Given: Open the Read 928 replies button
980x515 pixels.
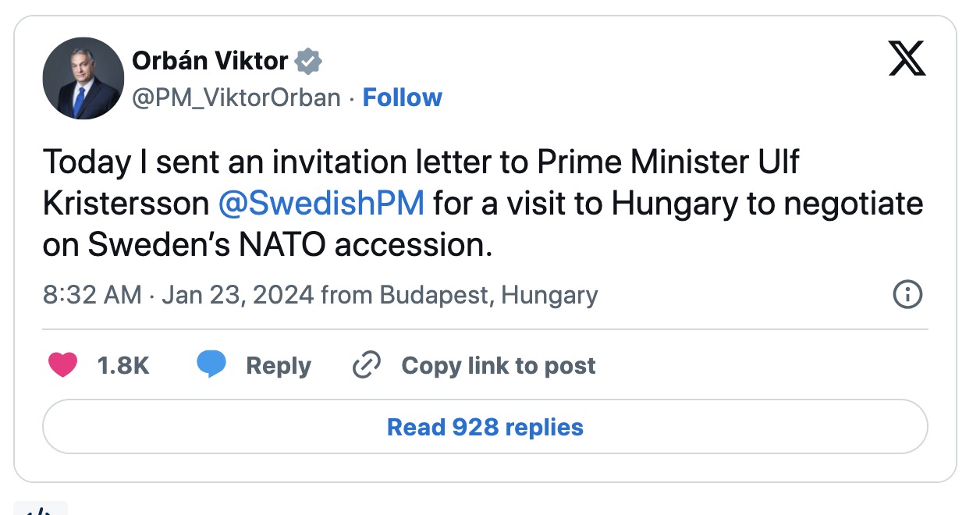Looking at the screenshot, I should point(485,427).
